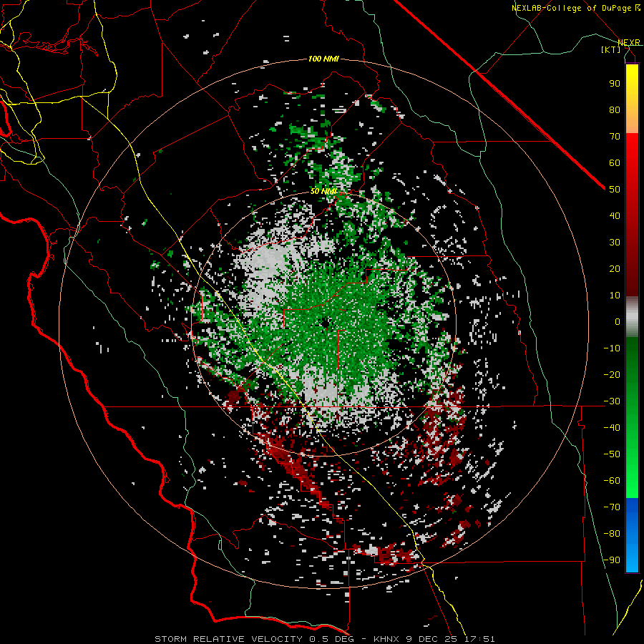The height and width of the screenshot is (644, 644).
Task: Select the 0 value on velocity scale
Action: pos(618,321)
